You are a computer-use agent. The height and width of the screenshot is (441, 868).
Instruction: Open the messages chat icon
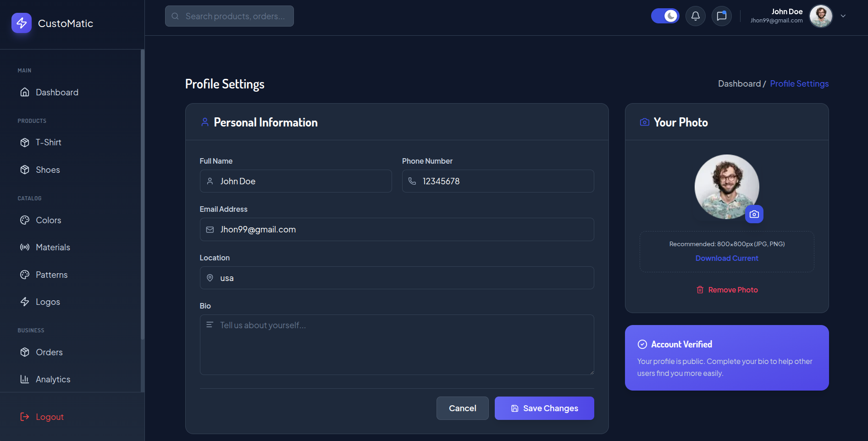click(x=722, y=16)
